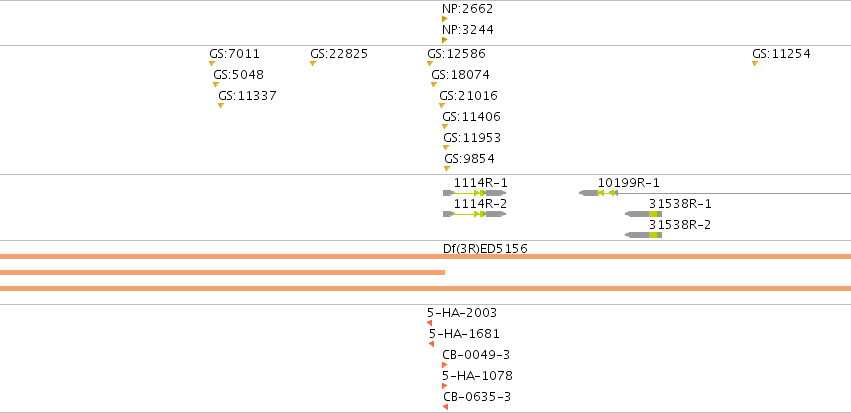
Task: Click the 5-HA-2003 marker triangle
Action: pos(429,323)
